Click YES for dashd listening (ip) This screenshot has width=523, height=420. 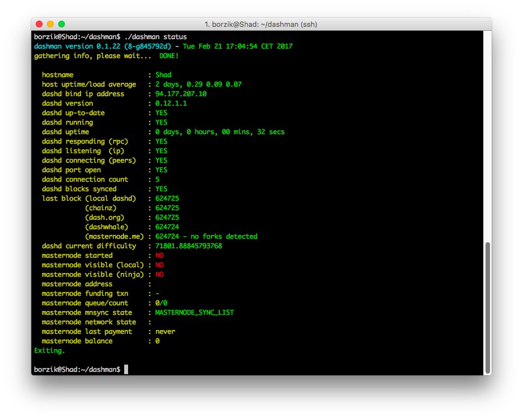pyautogui.click(x=162, y=151)
